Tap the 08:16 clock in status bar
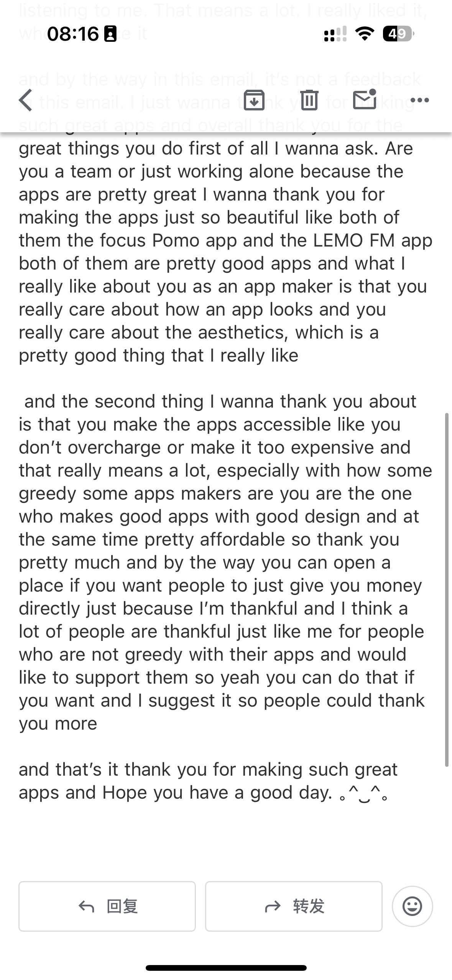The image size is (452, 980). 73,34
